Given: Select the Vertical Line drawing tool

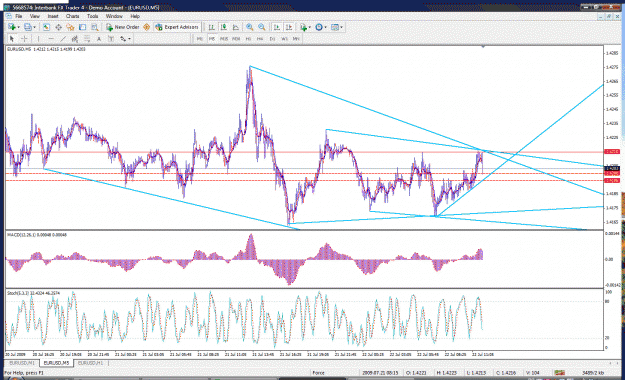Looking at the screenshot, I should point(38,39).
